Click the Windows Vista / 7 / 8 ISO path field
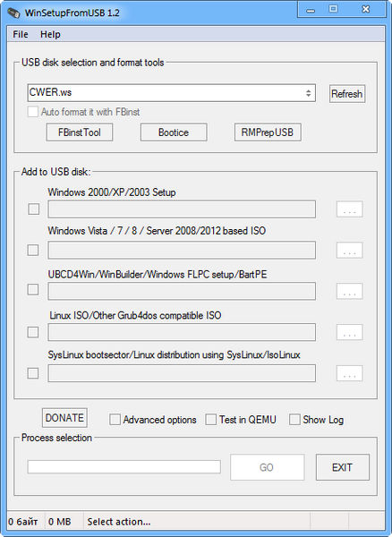The width and height of the screenshot is (392, 537). tap(182, 250)
